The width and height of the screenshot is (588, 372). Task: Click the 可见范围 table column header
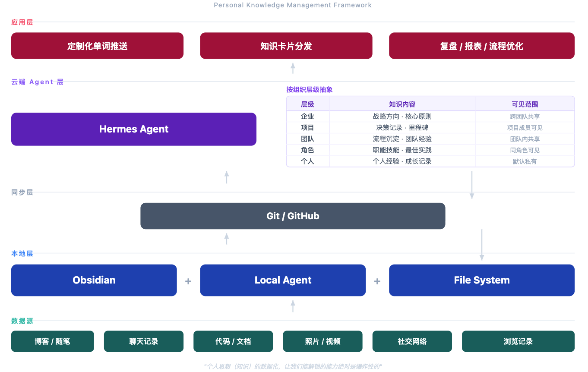pos(525,104)
